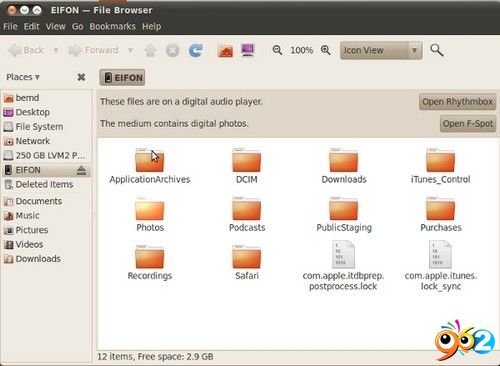The image size is (500, 366).
Task: Click the Zoom In magnifier
Action: [x=326, y=50]
